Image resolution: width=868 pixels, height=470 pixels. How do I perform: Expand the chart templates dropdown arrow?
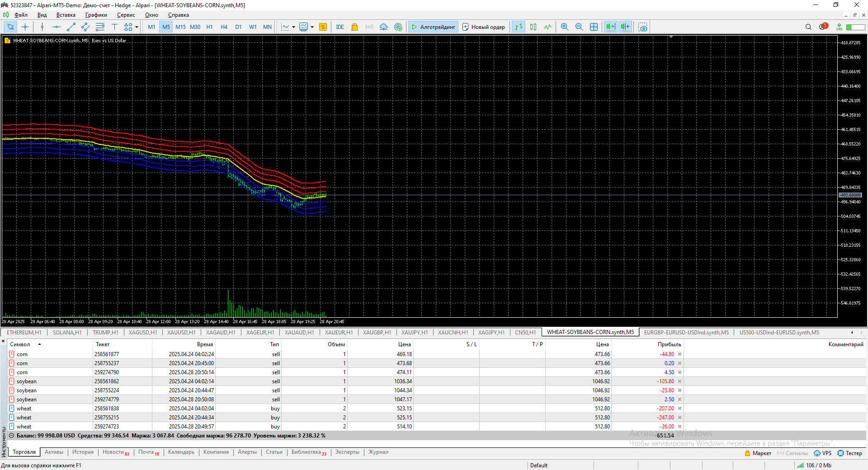tap(312, 27)
